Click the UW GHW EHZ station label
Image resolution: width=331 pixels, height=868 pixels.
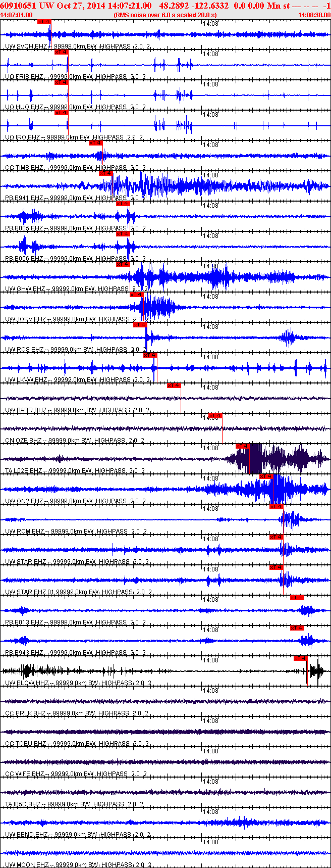[x=25, y=289]
